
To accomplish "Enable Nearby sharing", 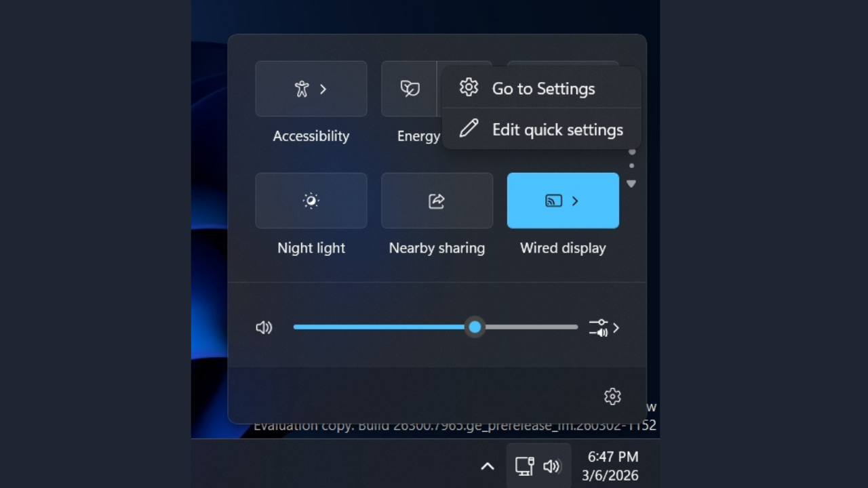I will [437, 201].
